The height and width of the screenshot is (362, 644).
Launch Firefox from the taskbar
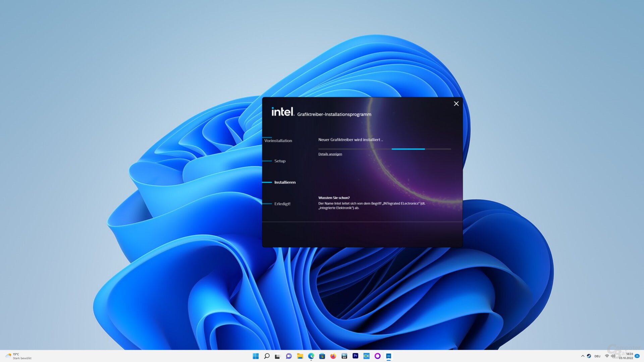tap(333, 356)
